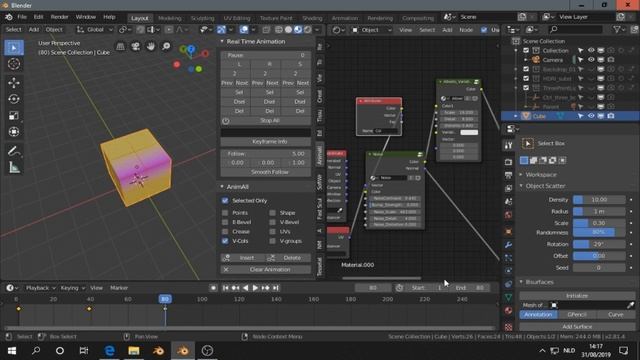Collapse Object Scatter section

[521, 186]
